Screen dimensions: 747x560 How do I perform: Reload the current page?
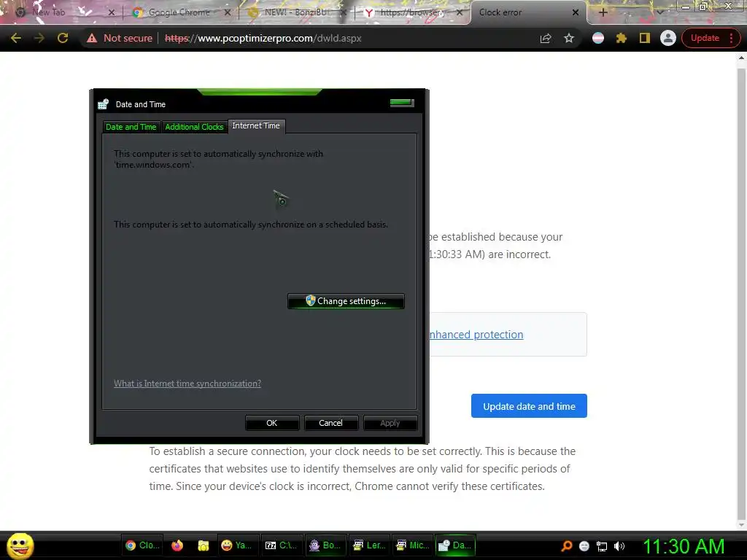click(x=63, y=38)
